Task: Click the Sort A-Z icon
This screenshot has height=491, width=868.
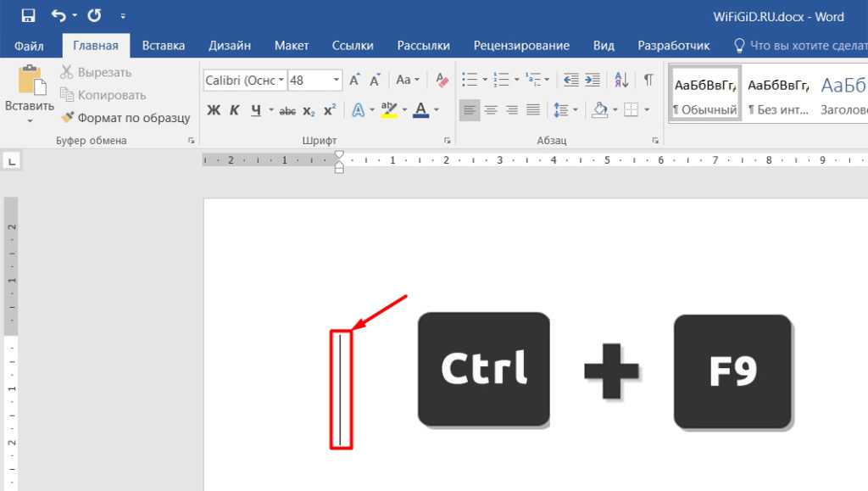Action: 621,80
